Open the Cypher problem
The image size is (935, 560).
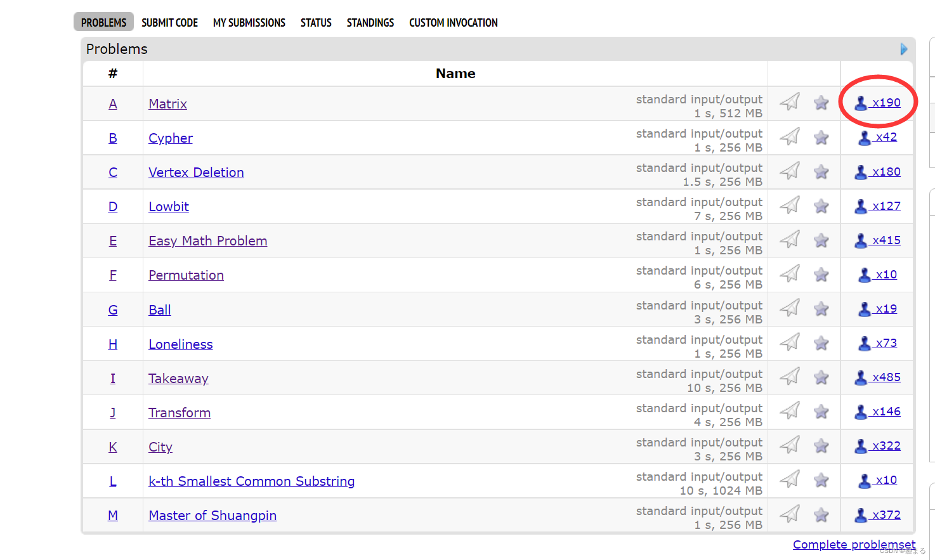click(171, 138)
